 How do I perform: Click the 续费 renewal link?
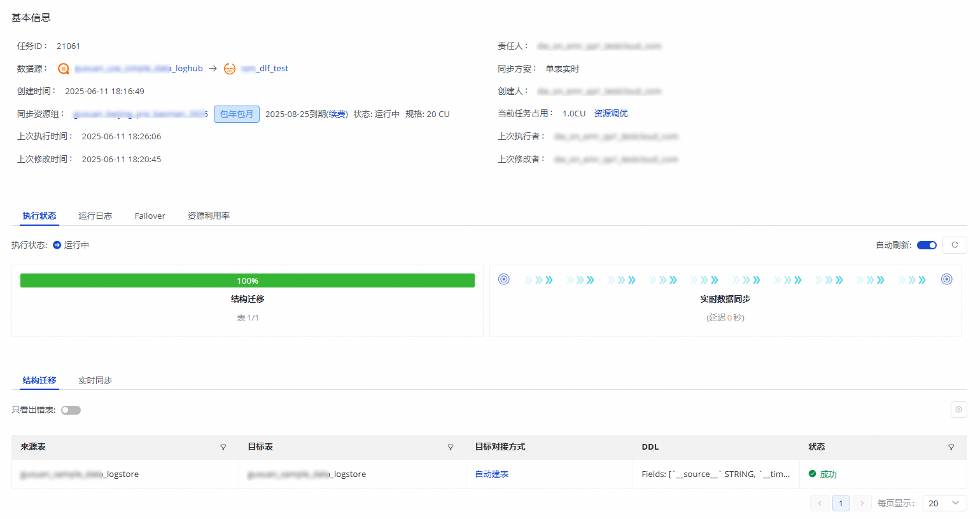click(337, 114)
